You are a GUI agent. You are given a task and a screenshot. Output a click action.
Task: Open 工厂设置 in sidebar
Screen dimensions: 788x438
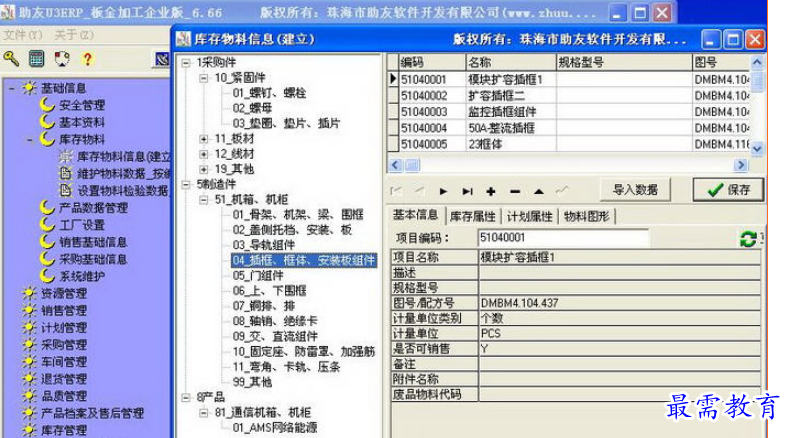pos(82,225)
